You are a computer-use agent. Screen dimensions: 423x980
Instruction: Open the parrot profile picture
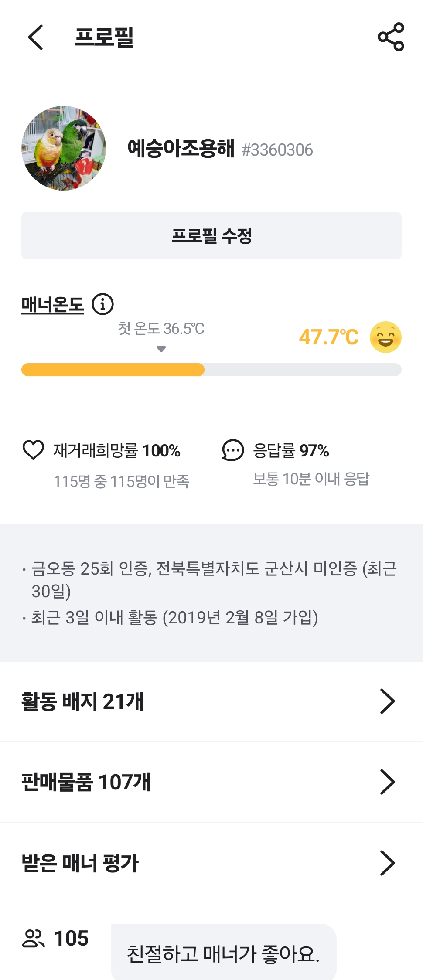64,148
